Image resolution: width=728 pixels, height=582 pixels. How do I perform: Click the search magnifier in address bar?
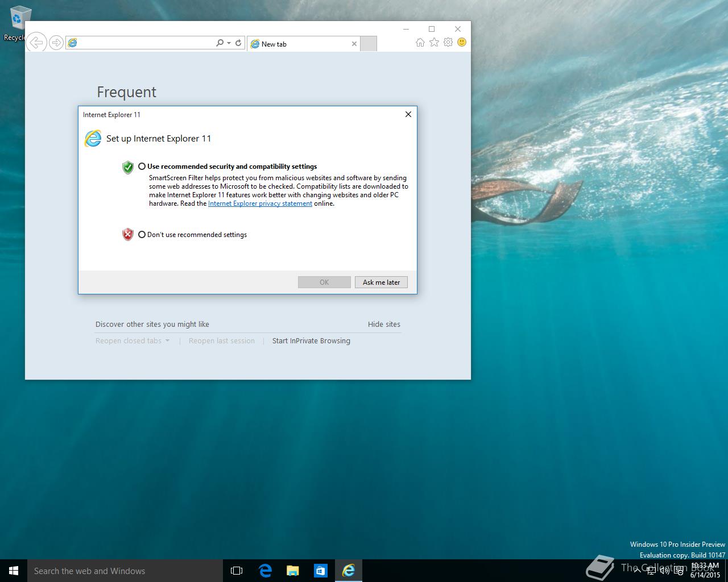pyautogui.click(x=220, y=43)
